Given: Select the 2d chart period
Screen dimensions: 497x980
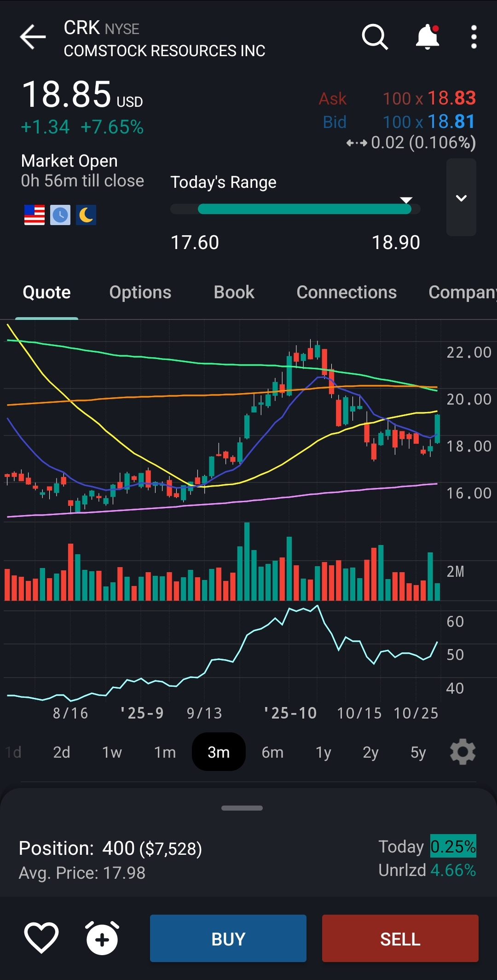Looking at the screenshot, I should (x=62, y=752).
